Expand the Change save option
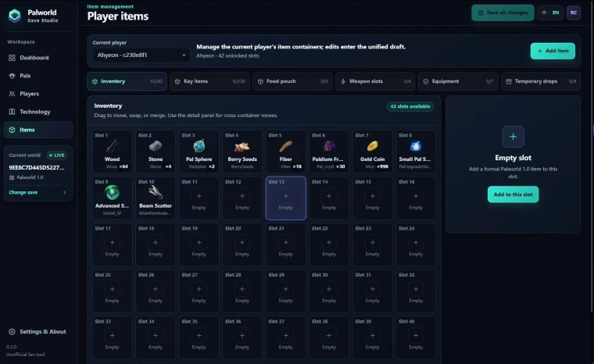 [x=38, y=192]
